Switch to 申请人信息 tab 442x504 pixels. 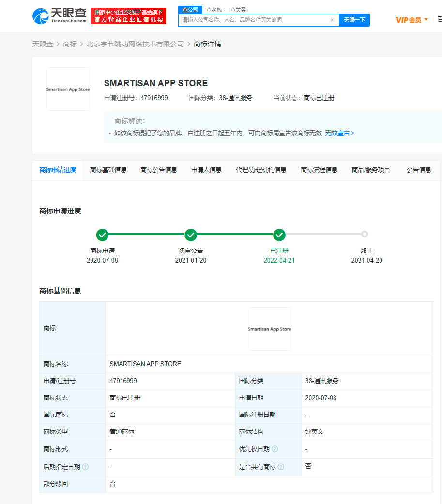pyautogui.click(x=207, y=170)
